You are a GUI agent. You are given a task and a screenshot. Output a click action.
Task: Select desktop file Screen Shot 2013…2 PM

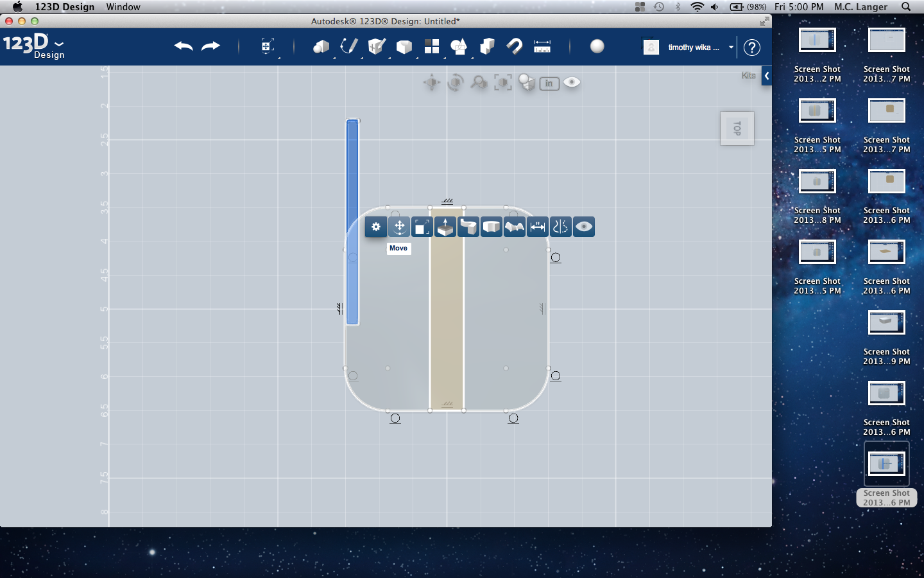click(x=817, y=55)
